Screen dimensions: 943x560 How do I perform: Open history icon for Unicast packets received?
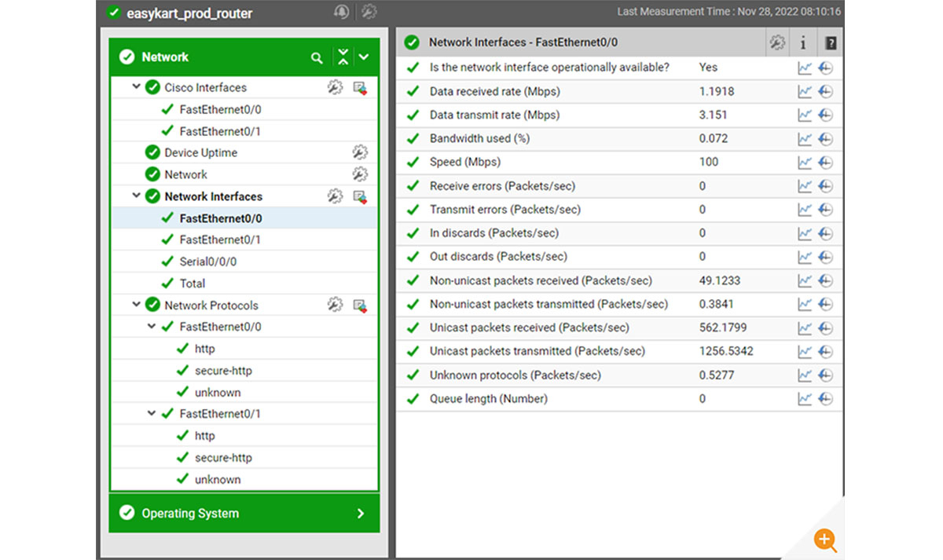click(825, 328)
